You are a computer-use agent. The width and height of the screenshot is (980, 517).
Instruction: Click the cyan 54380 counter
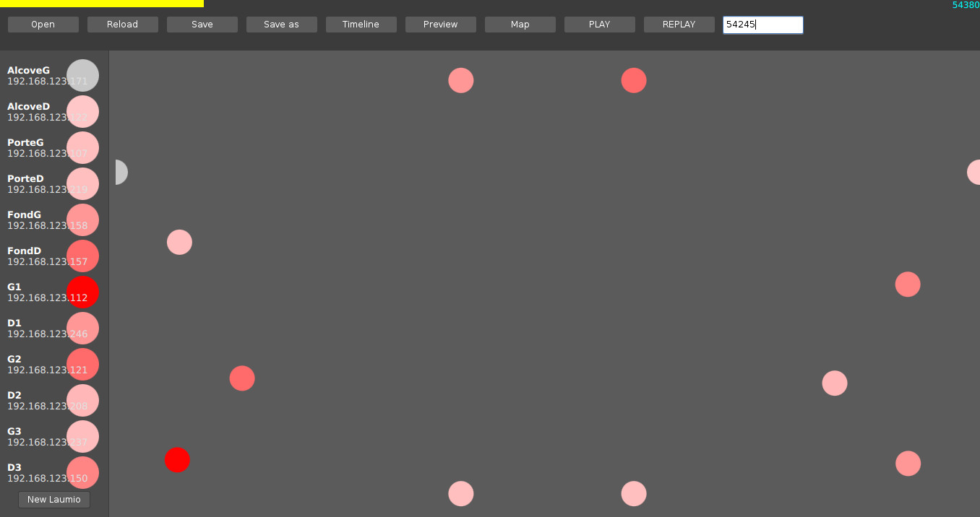click(x=966, y=5)
